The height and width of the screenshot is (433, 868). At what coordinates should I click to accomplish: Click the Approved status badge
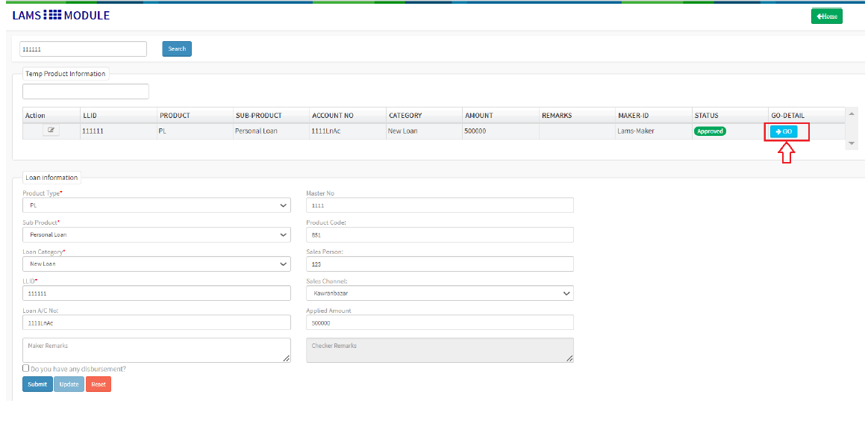(710, 131)
